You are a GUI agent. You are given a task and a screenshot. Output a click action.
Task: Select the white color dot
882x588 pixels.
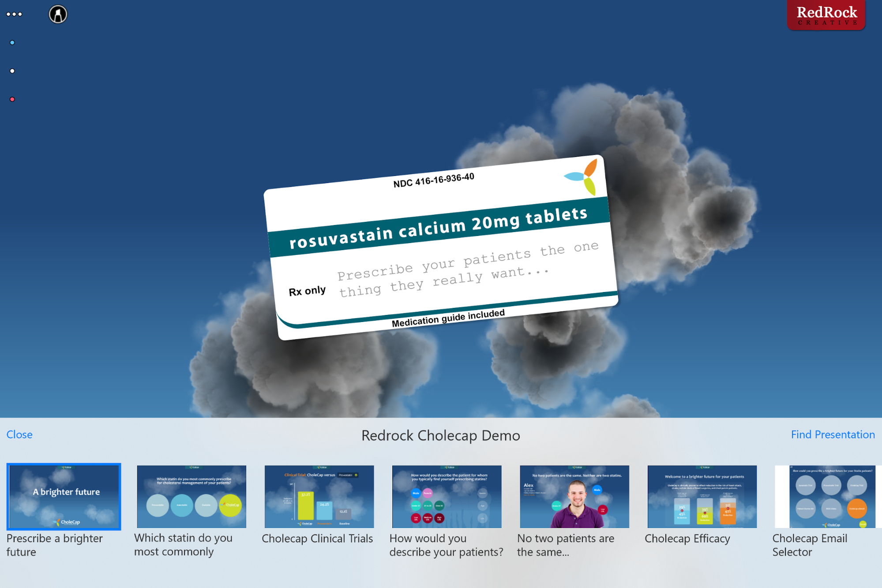click(12, 71)
